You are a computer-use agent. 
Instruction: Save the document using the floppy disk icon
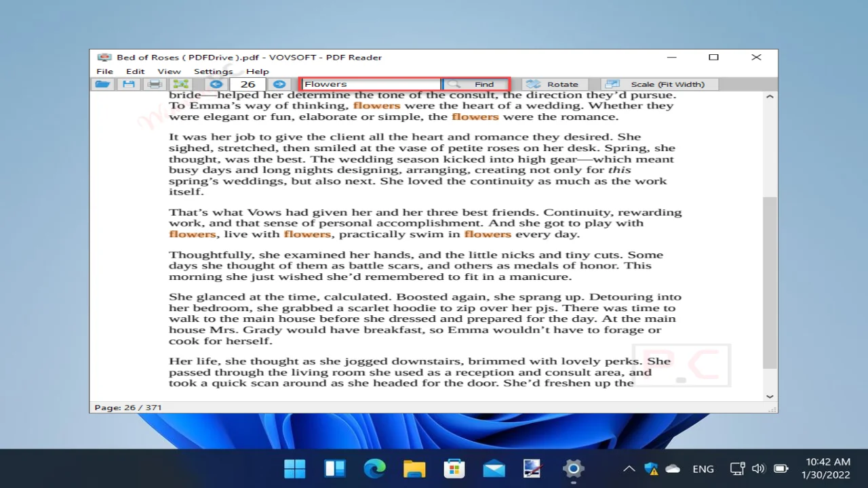[x=129, y=84]
